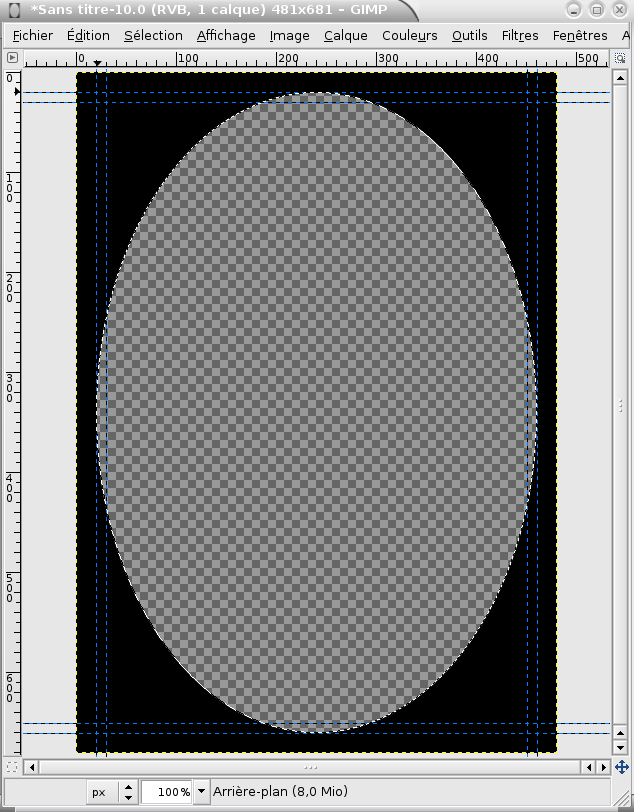The height and width of the screenshot is (812, 634).
Task: Click the vertical scrollbar up arrow
Action: pyautogui.click(x=621, y=77)
